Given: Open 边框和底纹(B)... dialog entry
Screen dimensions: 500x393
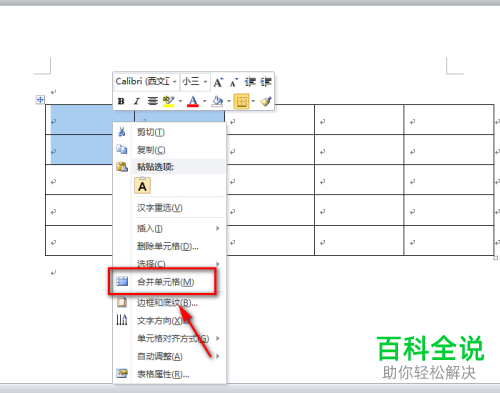Looking at the screenshot, I should (170, 303).
